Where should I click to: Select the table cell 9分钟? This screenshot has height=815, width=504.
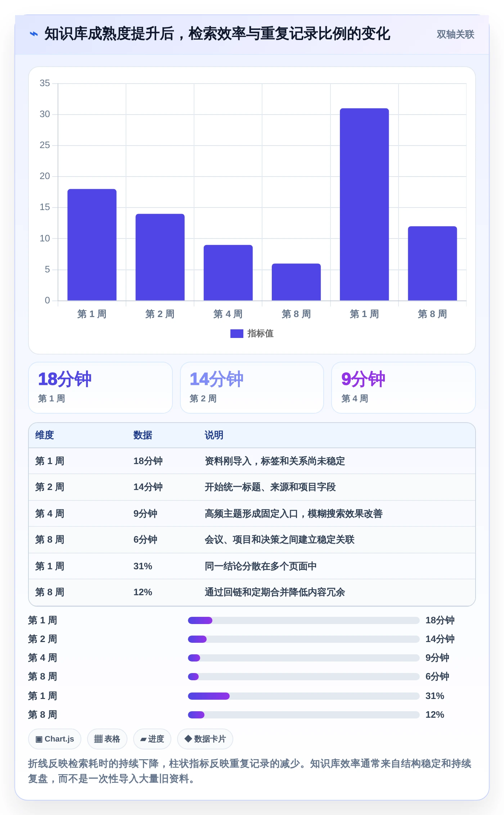(x=145, y=514)
